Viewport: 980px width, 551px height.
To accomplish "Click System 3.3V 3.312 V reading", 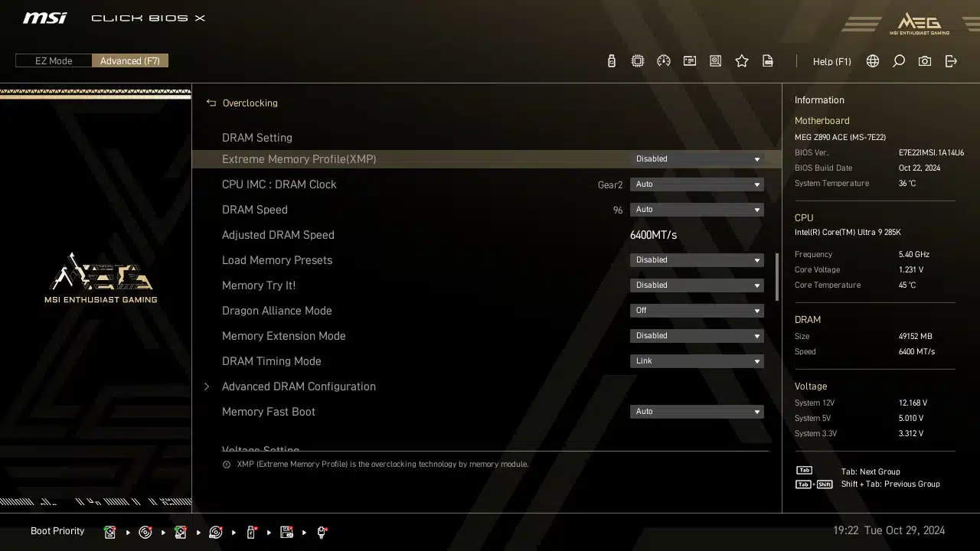I will [x=911, y=433].
